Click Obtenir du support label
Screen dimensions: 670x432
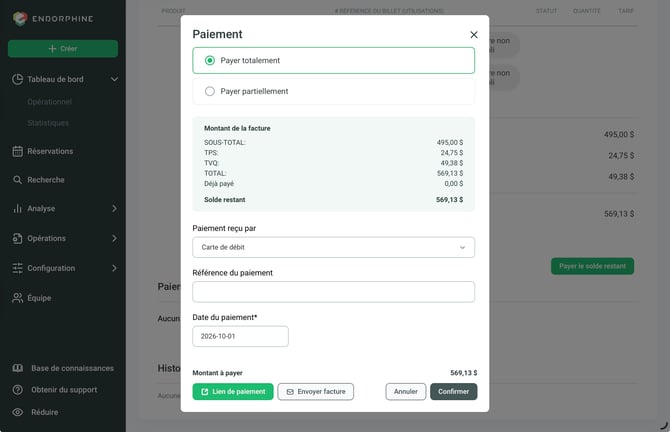(64, 390)
